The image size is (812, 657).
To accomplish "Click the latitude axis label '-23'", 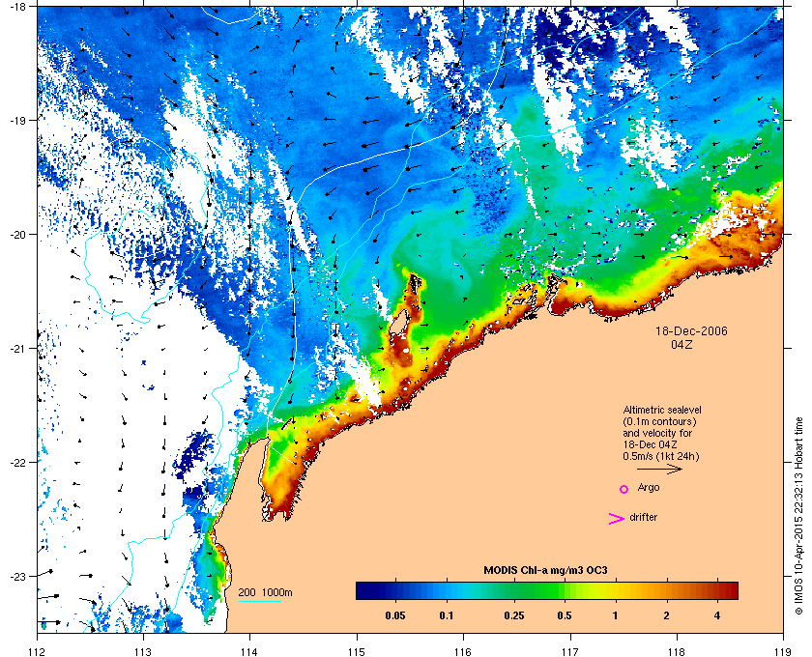I will click(18, 576).
